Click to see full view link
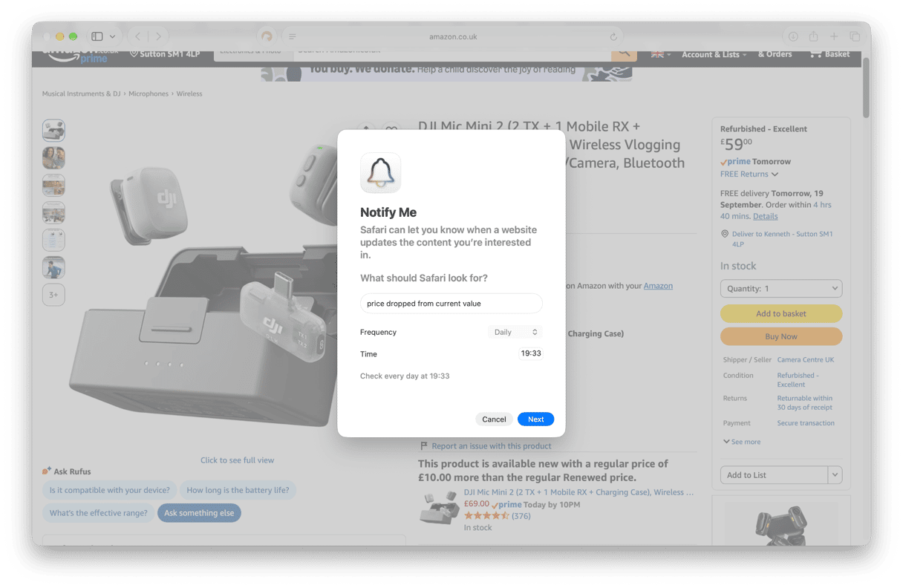 coord(237,460)
